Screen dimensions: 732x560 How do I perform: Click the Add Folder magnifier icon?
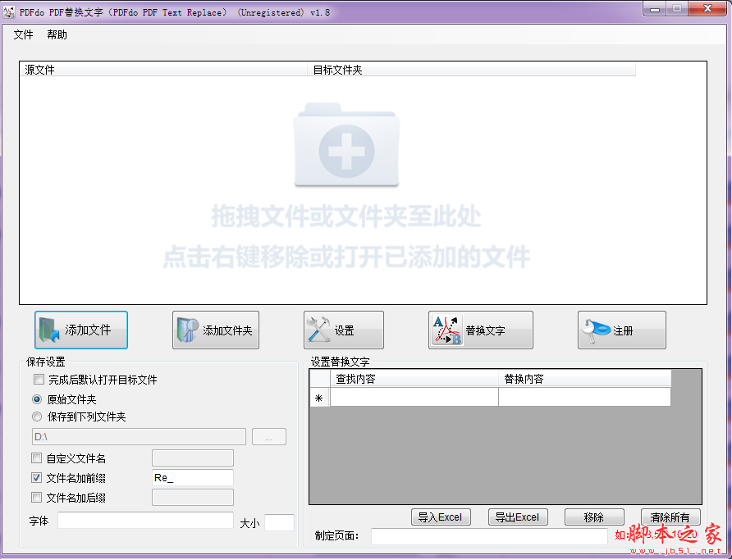pos(188,330)
